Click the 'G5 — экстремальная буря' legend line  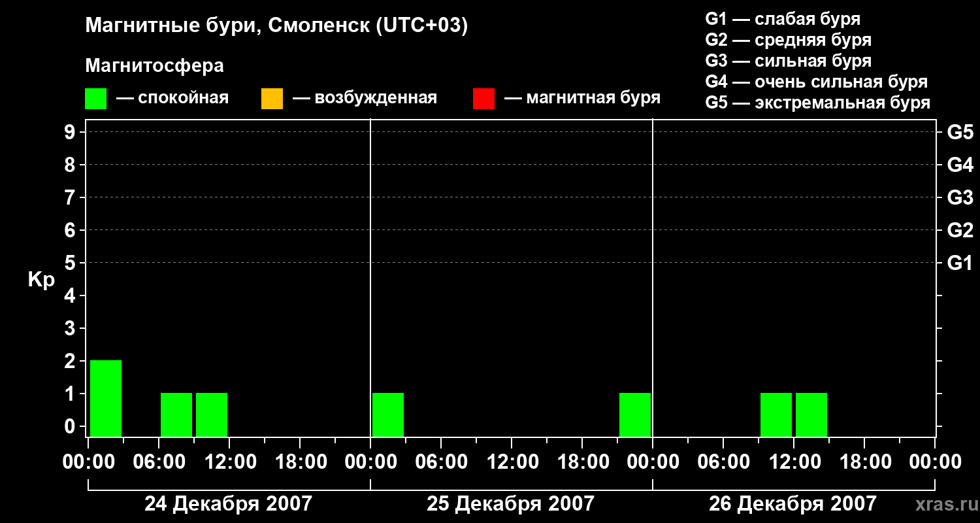(818, 103)
